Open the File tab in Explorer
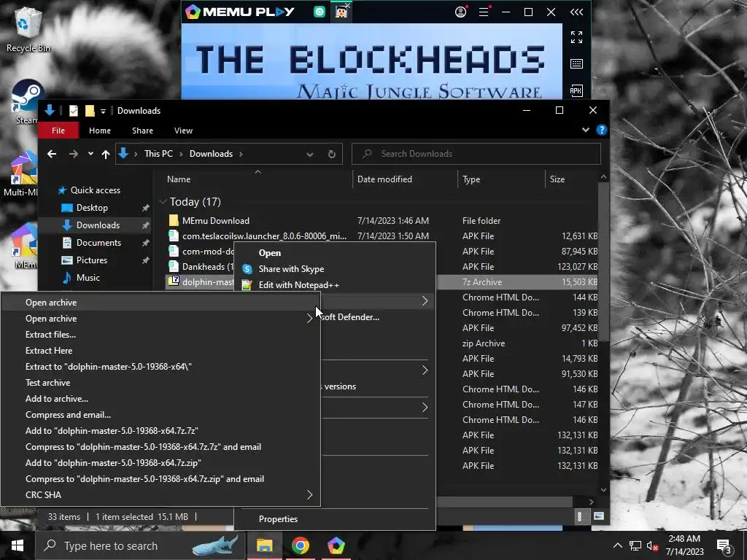Viewport: 747px width, 560px height. click(58, 131)
